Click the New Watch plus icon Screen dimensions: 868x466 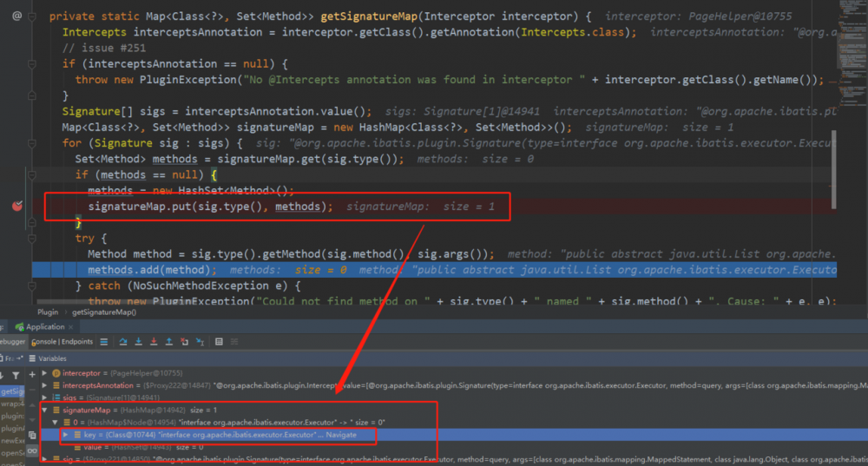point(32,375)
